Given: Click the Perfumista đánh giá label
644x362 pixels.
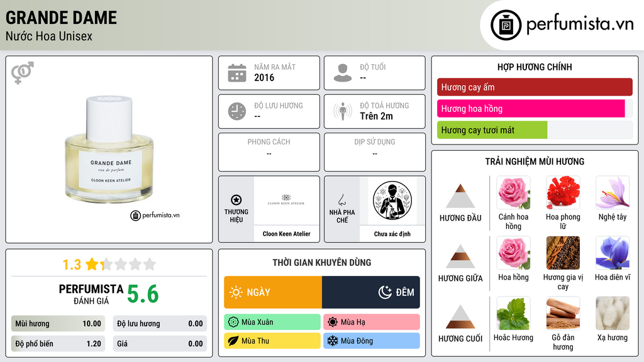Looking at the screenshot, I should [x=91, y=294].
